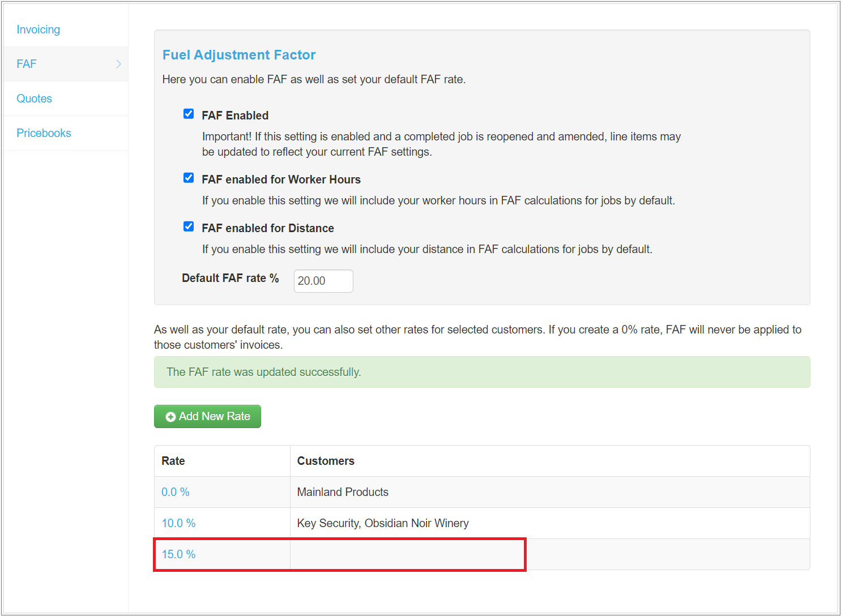Click the Rate column header
841x616 pixels.
(173, 461)
